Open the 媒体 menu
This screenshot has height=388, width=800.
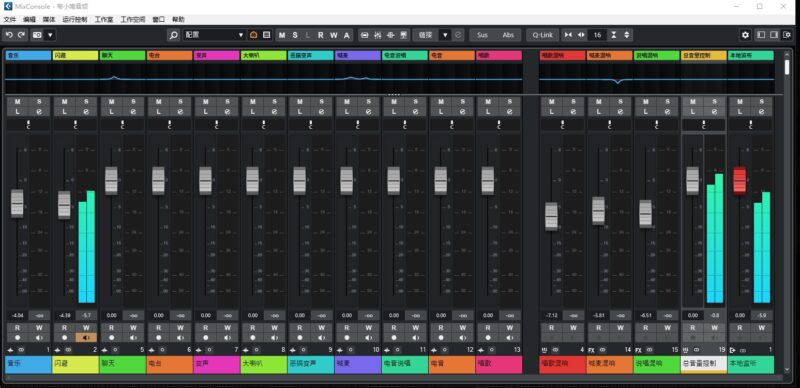[x=49, y=19]
